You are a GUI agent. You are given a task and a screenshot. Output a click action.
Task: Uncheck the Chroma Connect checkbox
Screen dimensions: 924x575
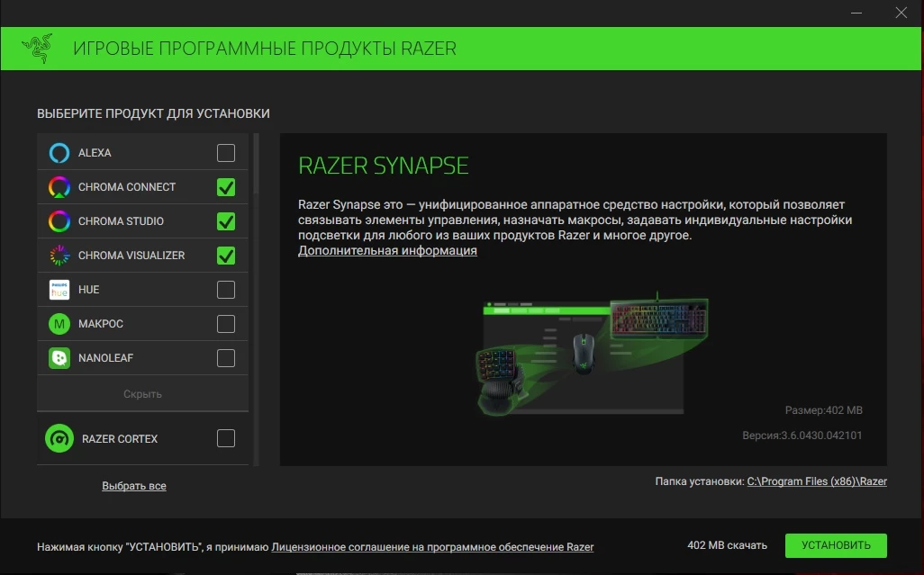tap(226, 187)
